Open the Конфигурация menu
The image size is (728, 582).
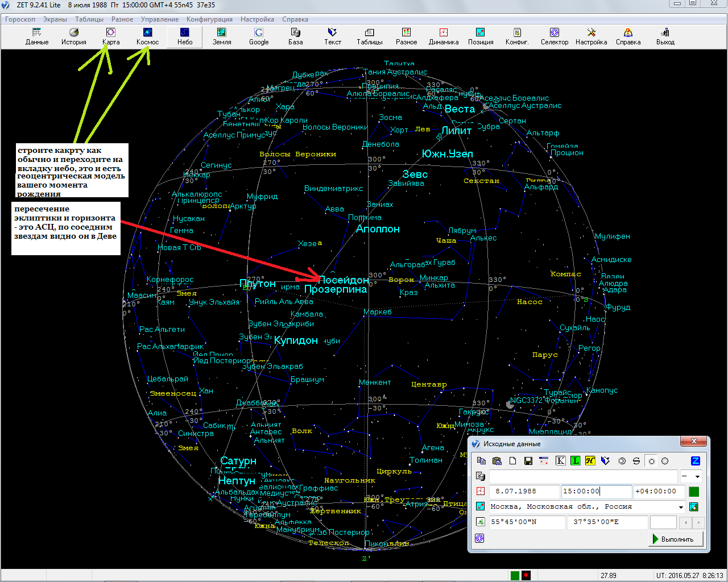pos(209,19)
